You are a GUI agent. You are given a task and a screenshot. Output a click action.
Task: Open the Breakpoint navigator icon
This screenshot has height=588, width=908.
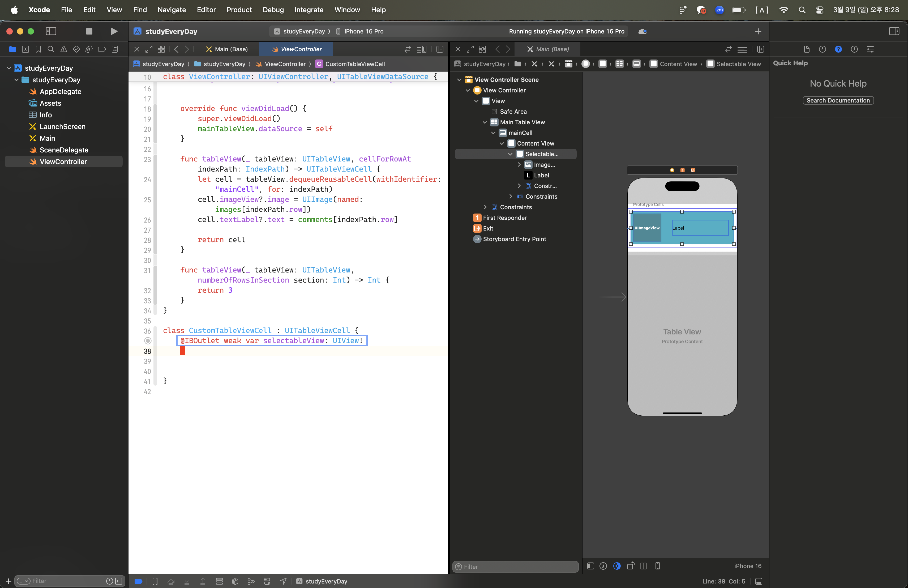tap(101, 49)
